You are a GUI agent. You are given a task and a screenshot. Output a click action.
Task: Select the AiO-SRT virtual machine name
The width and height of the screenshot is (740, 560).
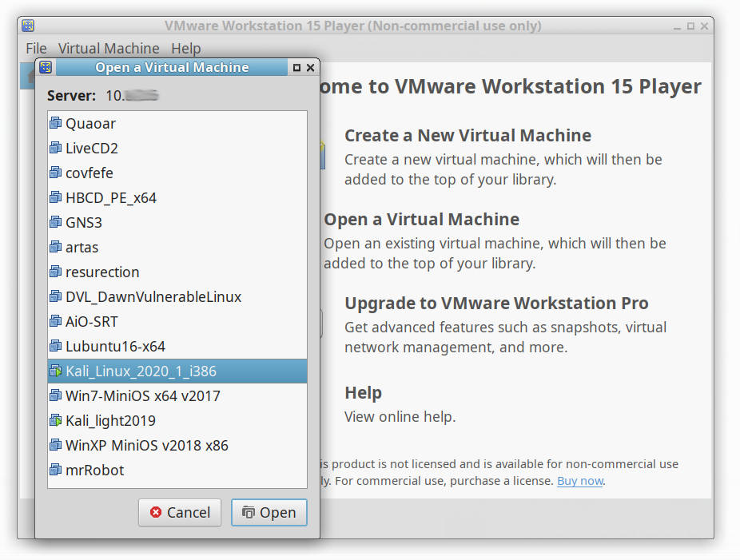[x=92, y=322]
